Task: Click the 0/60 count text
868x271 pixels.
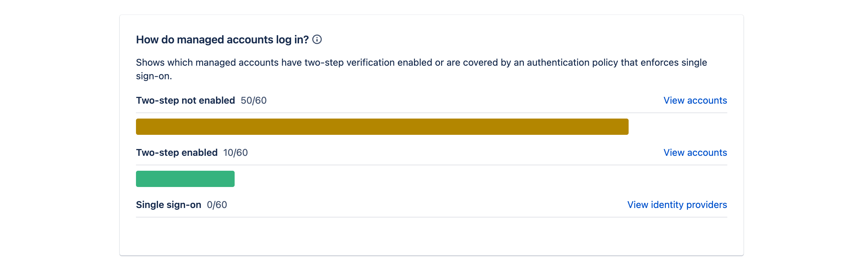Action: pyautogui.click(x=216, y=205)
